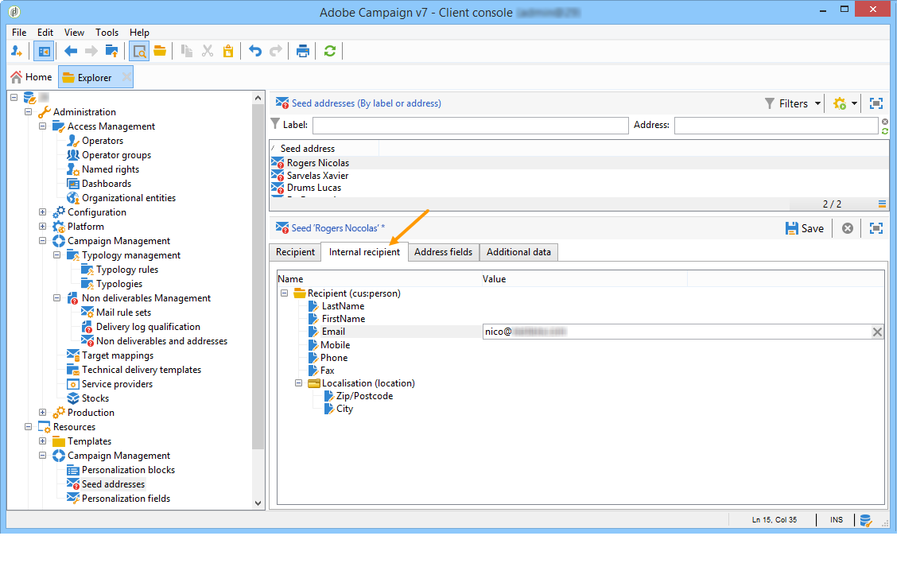Click the list options icon beside 2 / 2
The height and width of the screenshot is (563, 924).
(882, 204)
